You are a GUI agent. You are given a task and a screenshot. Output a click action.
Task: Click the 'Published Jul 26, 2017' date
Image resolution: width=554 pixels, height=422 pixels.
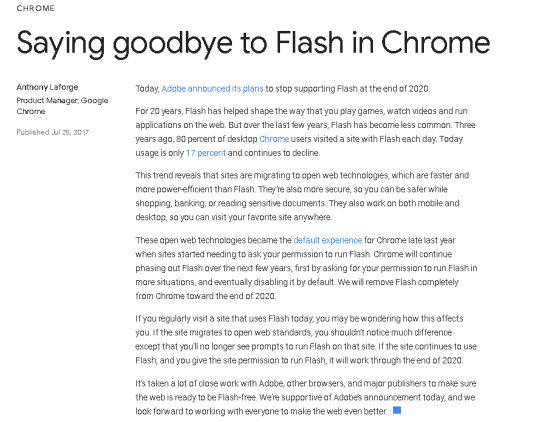pos(53,132)
